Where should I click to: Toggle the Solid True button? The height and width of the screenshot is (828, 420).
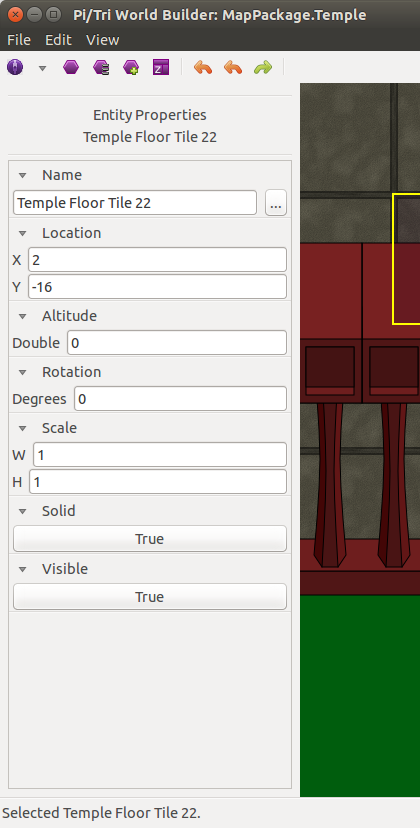click(x=150, y=539)
